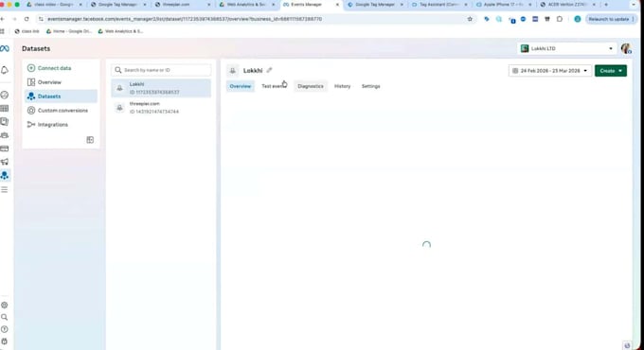Image resolution: width=644 pixels, height=350 pixels.
Task: Open Chrome extensions puzzle icon
Action: pos(560,19)
